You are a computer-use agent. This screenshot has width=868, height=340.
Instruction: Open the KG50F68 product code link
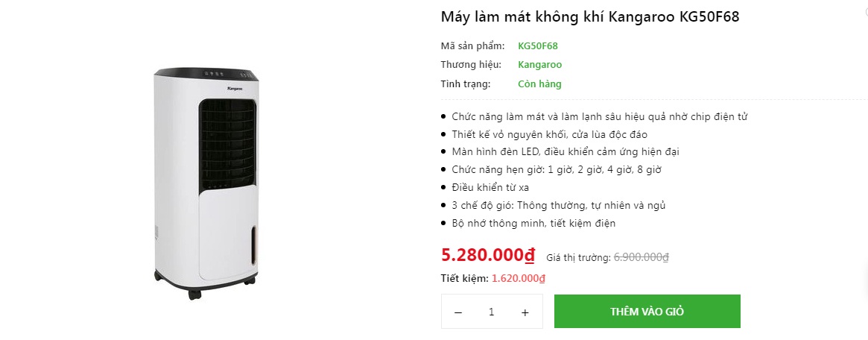coord(538,46)
